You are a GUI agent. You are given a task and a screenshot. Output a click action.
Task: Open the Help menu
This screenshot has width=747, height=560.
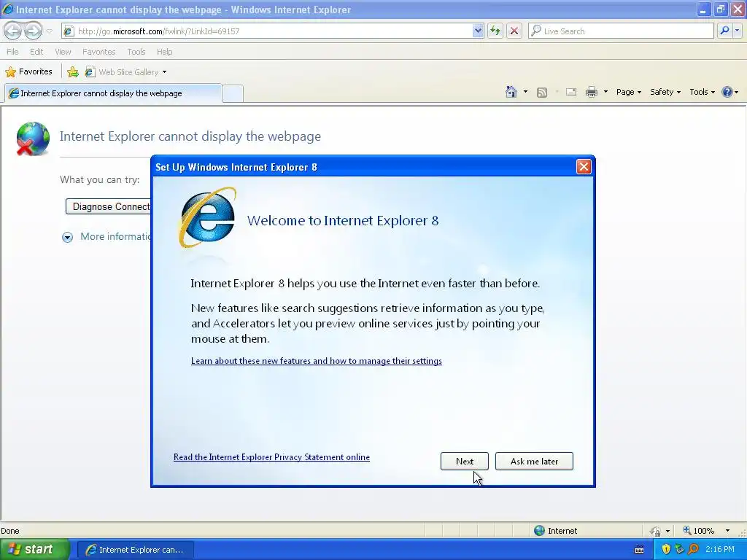(164, 52)
